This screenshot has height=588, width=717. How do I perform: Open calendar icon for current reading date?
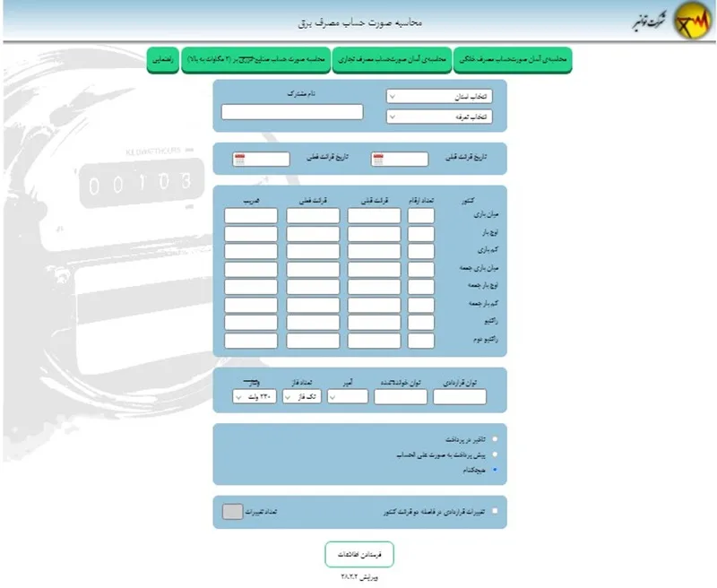239,160
